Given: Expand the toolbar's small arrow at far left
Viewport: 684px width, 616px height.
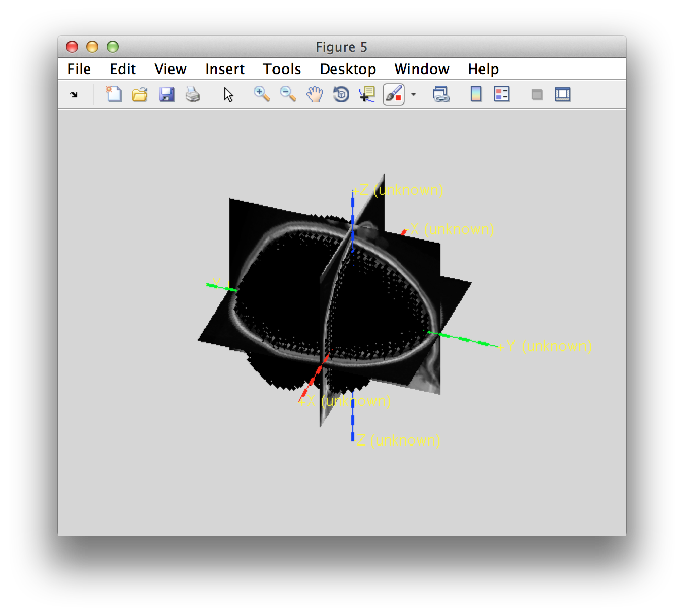Looking at the screenshot, I should [x=74, y=95].
